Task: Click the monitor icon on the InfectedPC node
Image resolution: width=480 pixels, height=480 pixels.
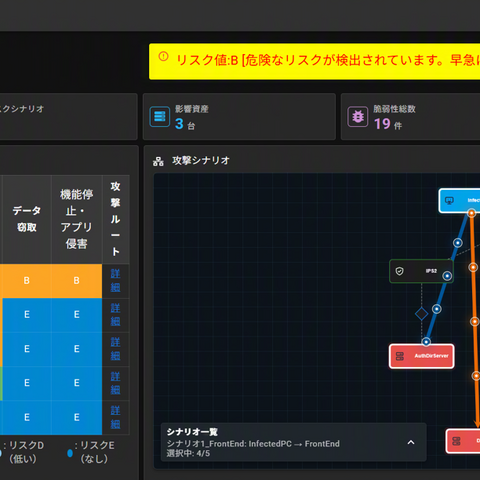Action: [449, 201]
